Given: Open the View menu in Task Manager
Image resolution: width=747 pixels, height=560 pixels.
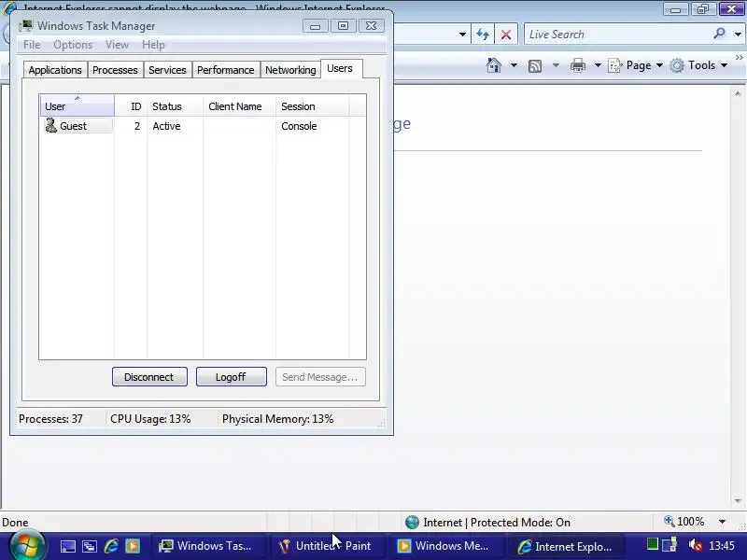Looking at the screenshot, I should (x=118, y=45).
